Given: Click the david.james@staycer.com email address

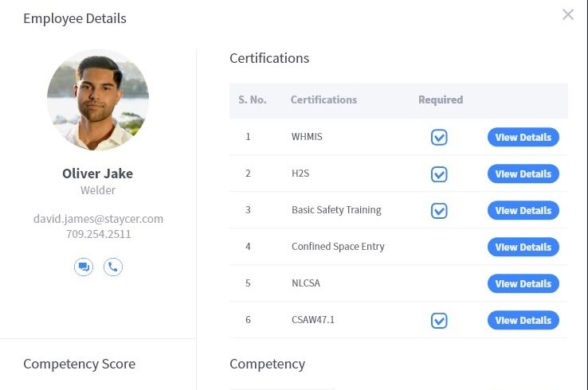Looking at the screenshot, I should coord(98,218).
